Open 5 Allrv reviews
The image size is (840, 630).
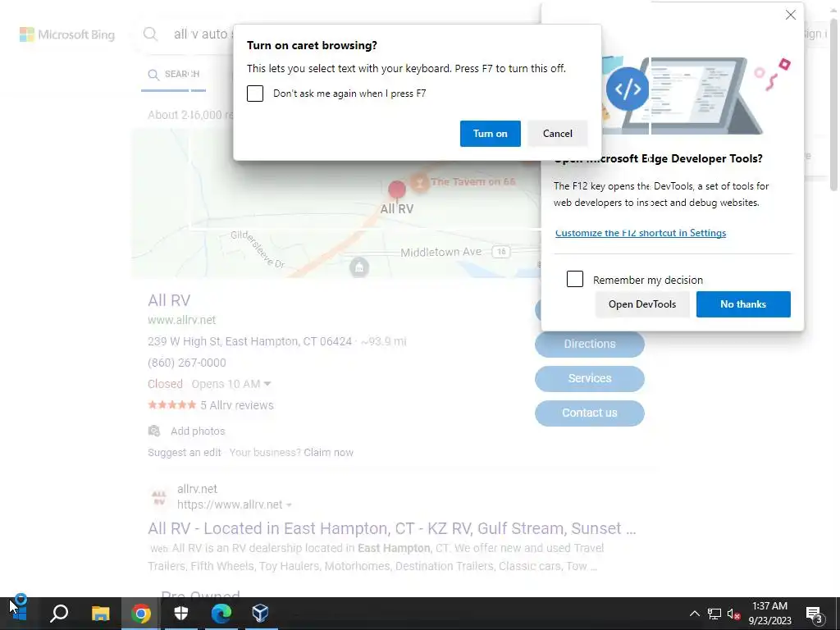237,405
